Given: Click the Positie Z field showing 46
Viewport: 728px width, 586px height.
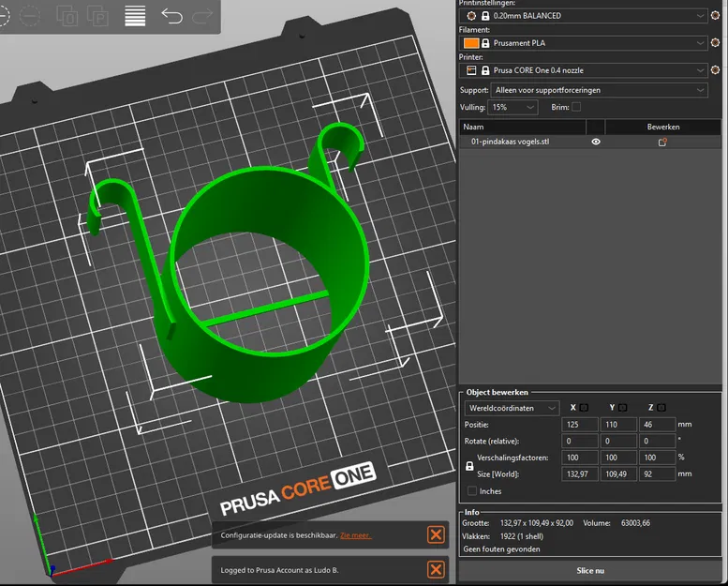Looking at the screenshot, I should 657,425.
